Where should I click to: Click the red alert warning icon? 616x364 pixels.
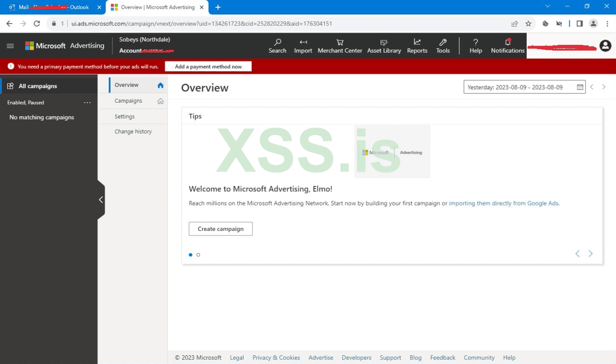tap(11, 66)
